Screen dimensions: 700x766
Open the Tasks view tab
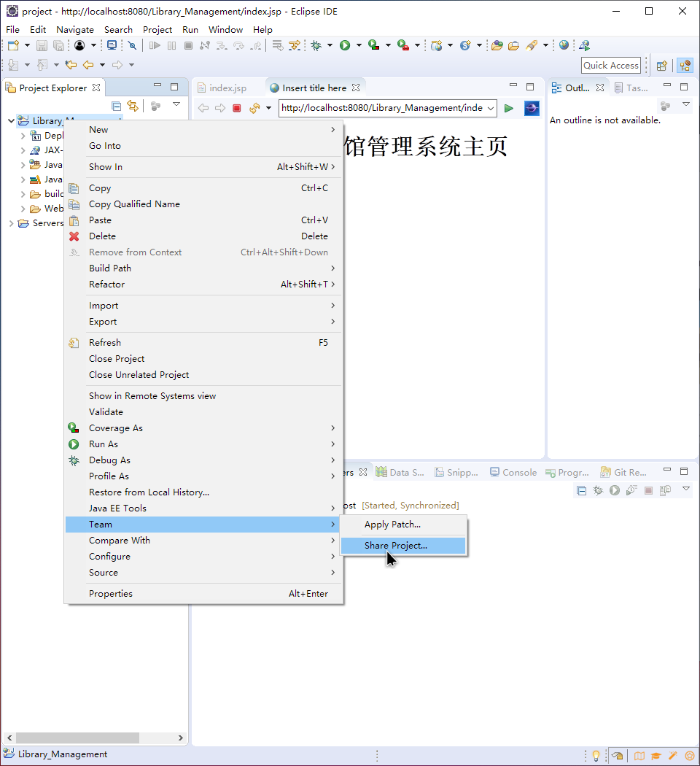[x=631, y=88]
